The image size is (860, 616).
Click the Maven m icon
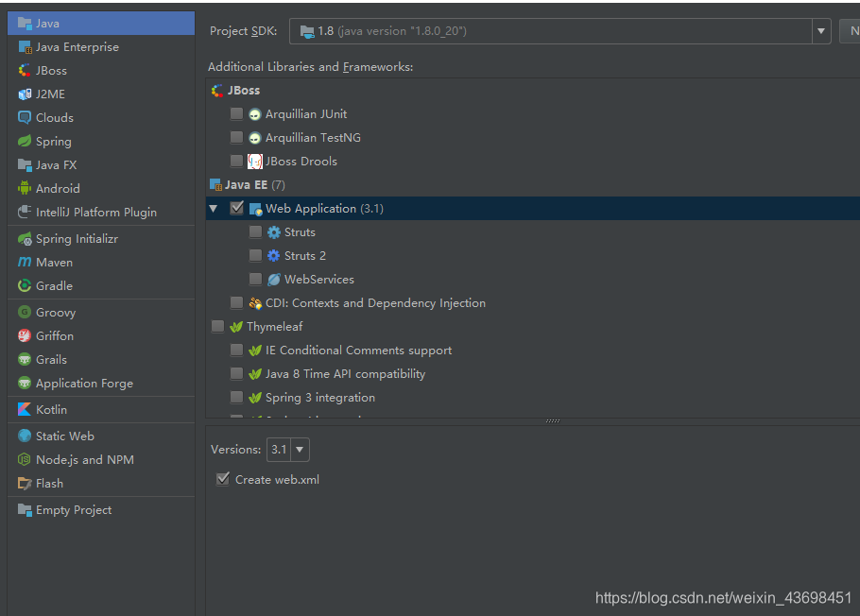point(25,263)
